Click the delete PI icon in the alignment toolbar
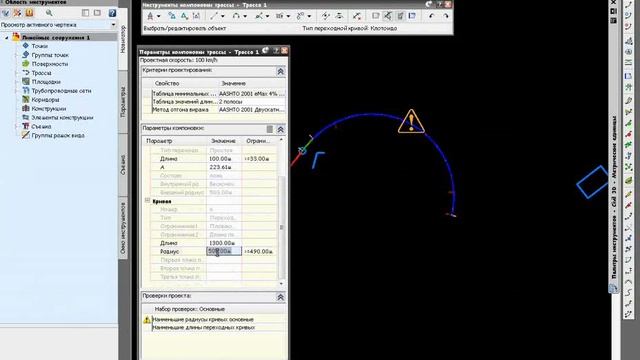 [339, 16]
